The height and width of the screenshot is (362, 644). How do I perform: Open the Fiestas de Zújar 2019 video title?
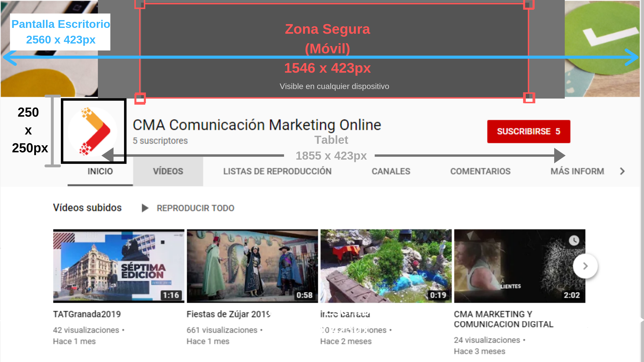[x=228, y=314]
